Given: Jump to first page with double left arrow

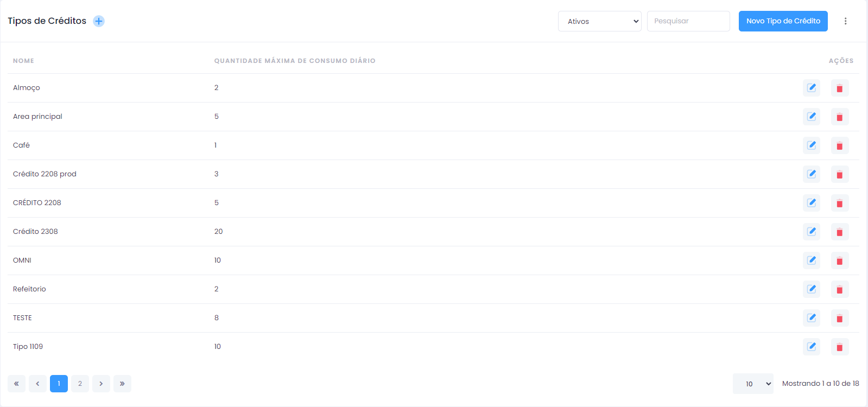Looking at the screenshot, I should coord(16,384).
